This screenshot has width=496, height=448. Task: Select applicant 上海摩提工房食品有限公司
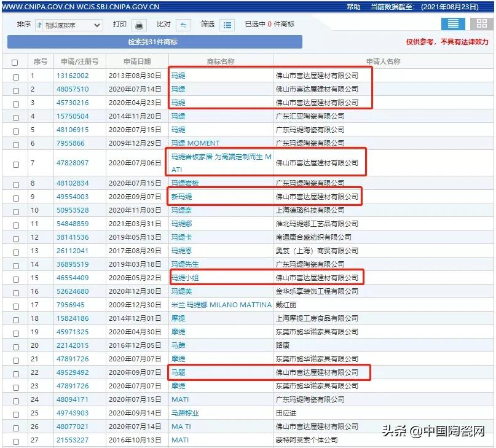click(x=317, y=318)
